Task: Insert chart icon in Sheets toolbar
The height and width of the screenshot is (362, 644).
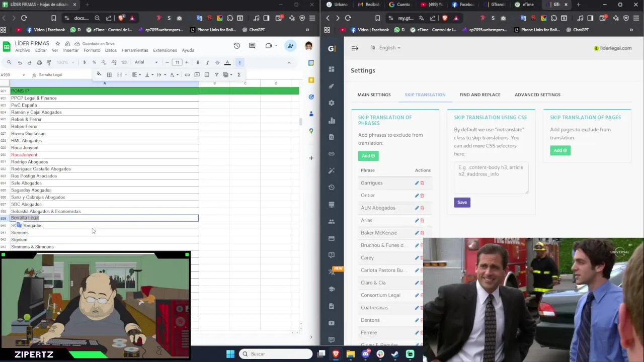Action: [x=206, y=75]
